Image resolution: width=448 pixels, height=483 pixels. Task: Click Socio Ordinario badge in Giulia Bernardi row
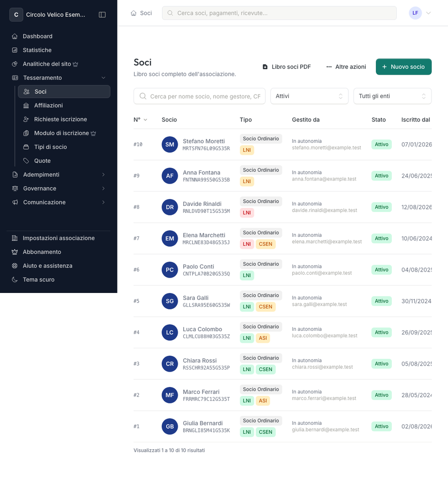[x=261, y=421]
